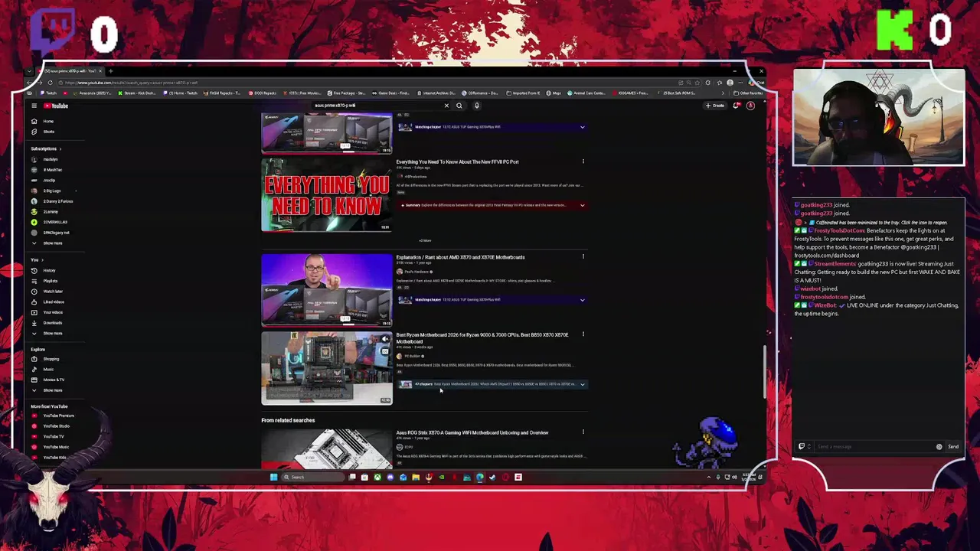
Task: Open a new browser tab
Action: [x=110, y=71]
